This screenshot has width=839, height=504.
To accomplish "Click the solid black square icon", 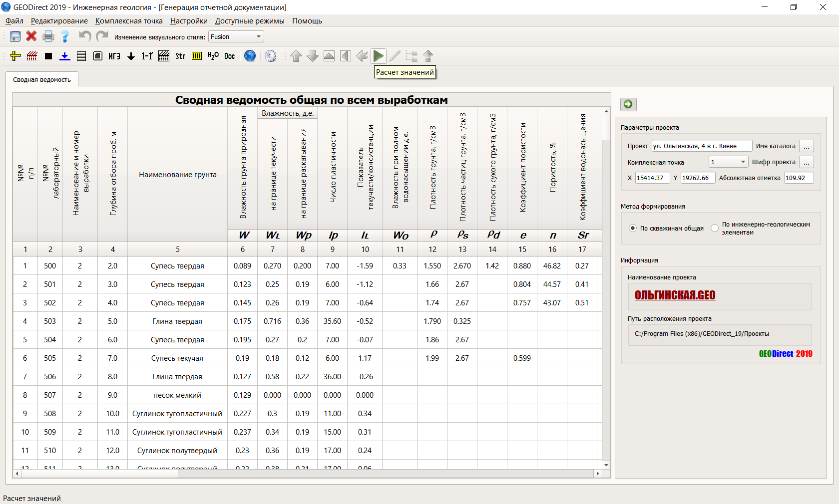I will pyautogui.click(x=48, y=56).
